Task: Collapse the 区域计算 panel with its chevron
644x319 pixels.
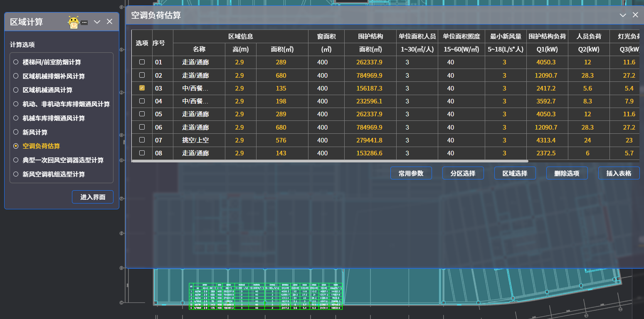Action: (97, 22)
